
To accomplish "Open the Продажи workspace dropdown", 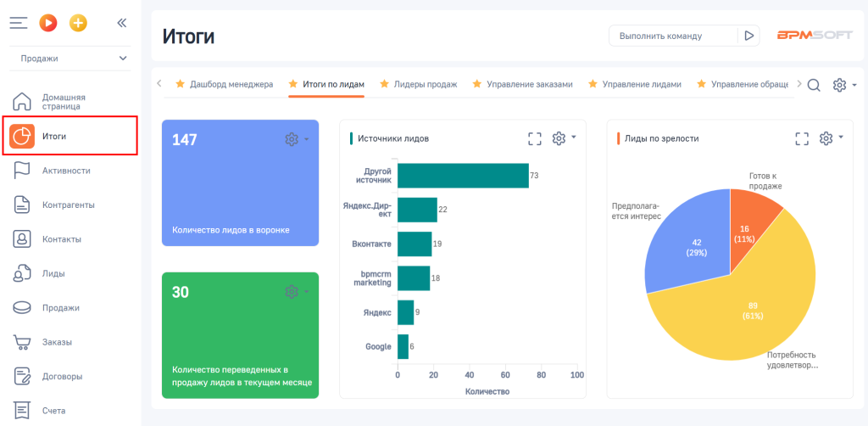I will 70,59.
